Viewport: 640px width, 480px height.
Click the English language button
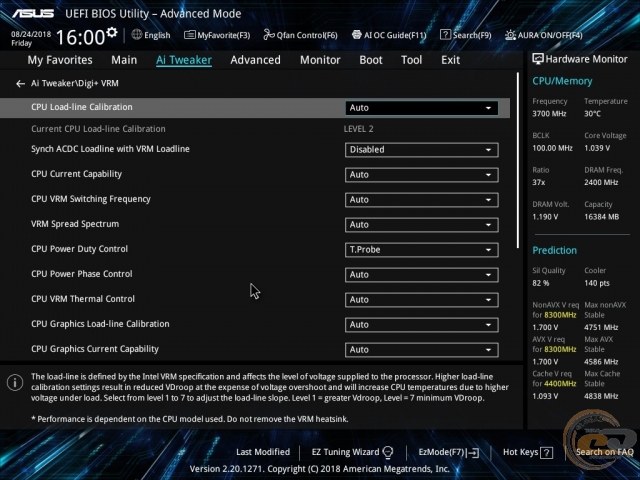(x=157, y=35)
